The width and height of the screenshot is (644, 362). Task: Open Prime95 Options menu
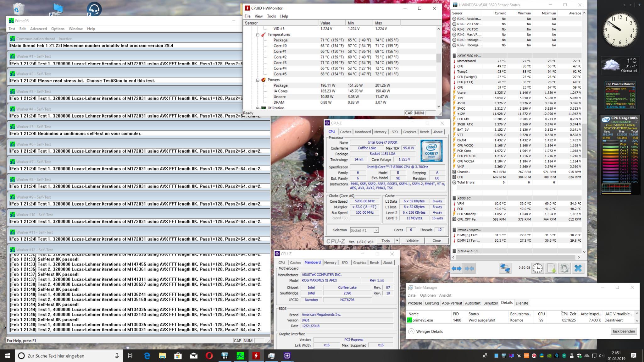(58, 29)
